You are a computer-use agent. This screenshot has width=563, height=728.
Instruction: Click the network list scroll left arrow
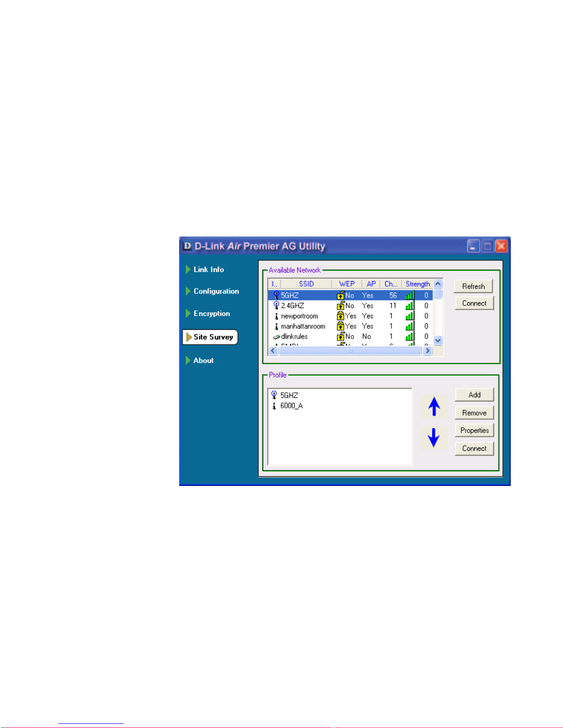[x=273, y=350]
